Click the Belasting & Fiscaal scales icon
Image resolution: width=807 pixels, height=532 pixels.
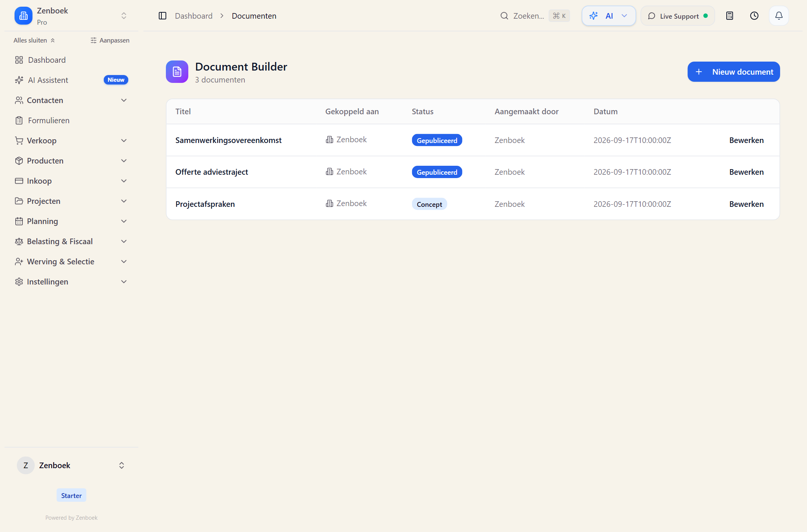(19, 241)
